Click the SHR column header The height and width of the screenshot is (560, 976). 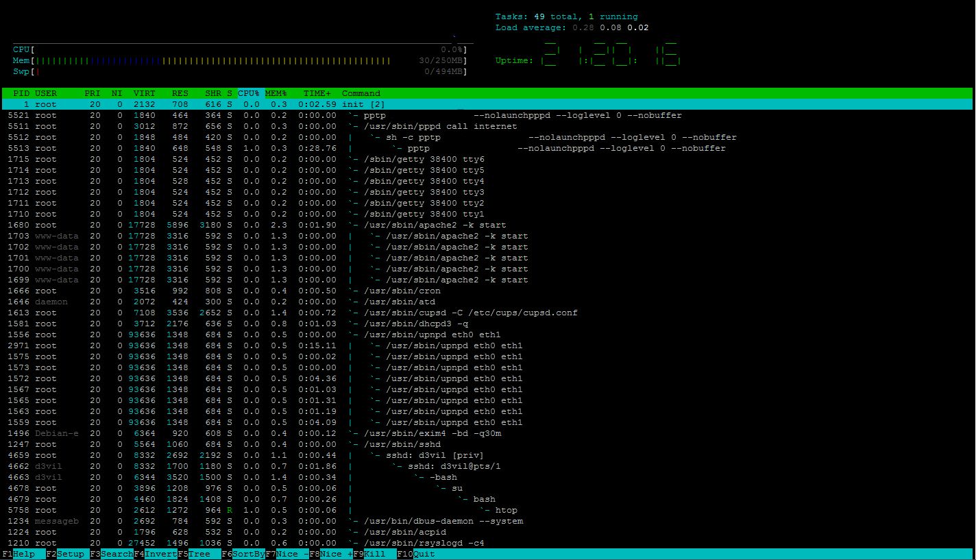click(x=213, y=93)
